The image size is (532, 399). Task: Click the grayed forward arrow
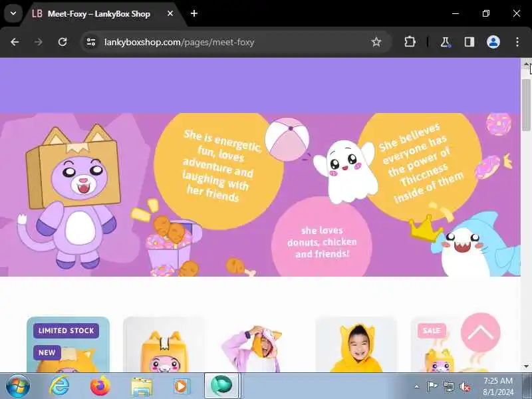coord(39,42)
